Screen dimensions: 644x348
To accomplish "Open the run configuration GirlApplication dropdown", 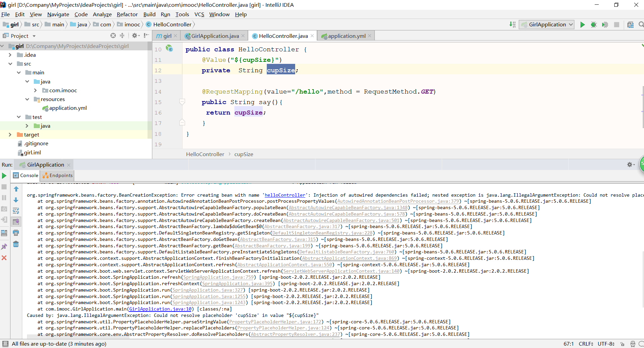I will (546, 24).
